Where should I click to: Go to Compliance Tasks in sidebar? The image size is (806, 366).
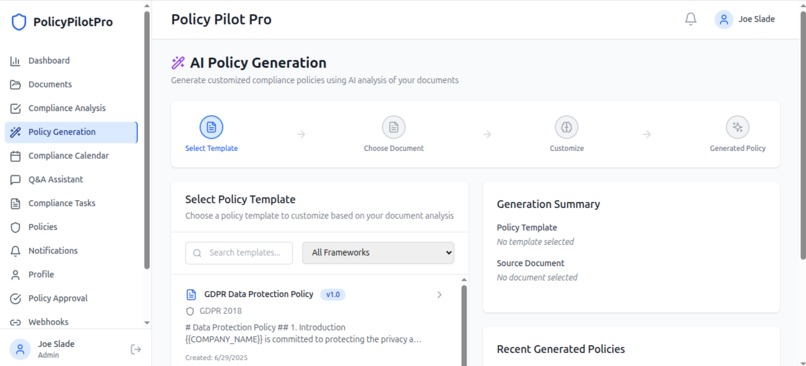[71, 204]
